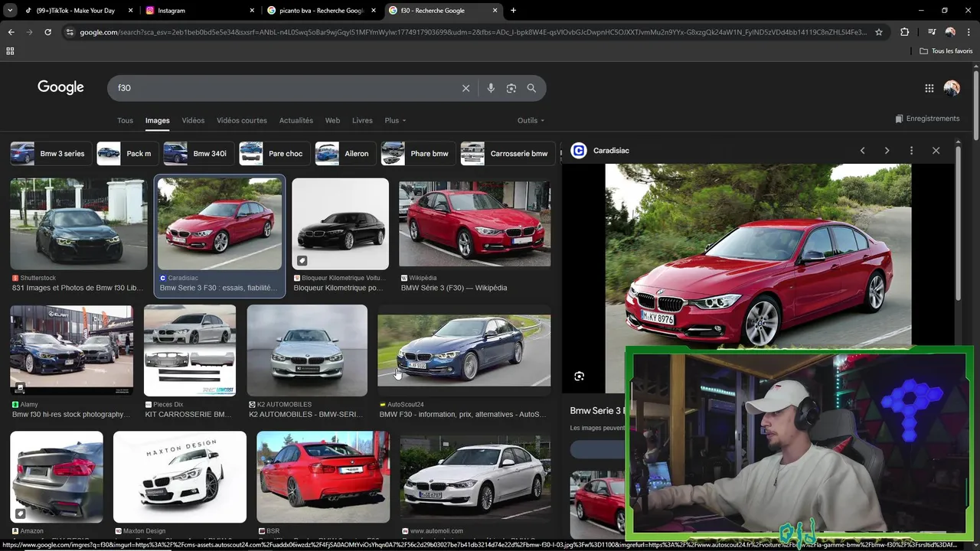Clear the search box with the X icon
This screenshot has height=551, width=980.
click(465, 88)
